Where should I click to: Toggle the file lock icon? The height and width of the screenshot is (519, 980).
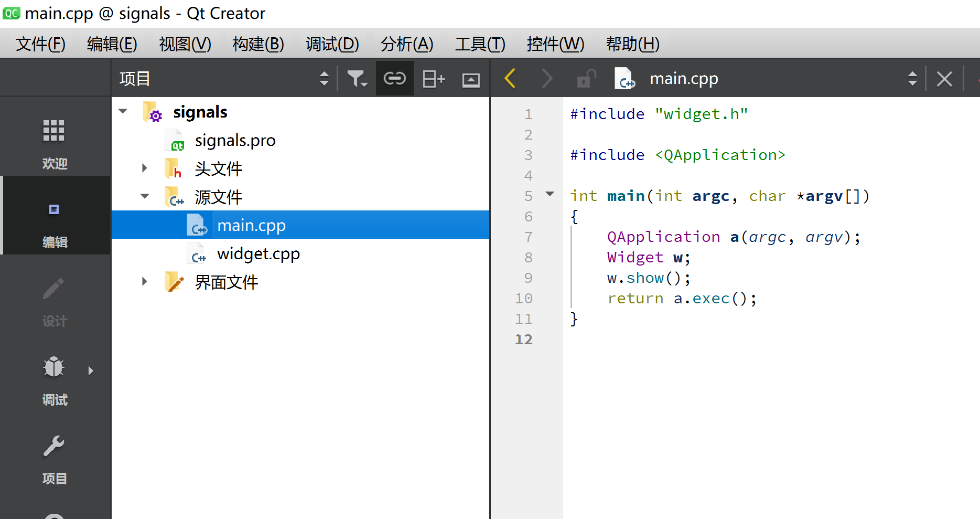tap(586, 79)
